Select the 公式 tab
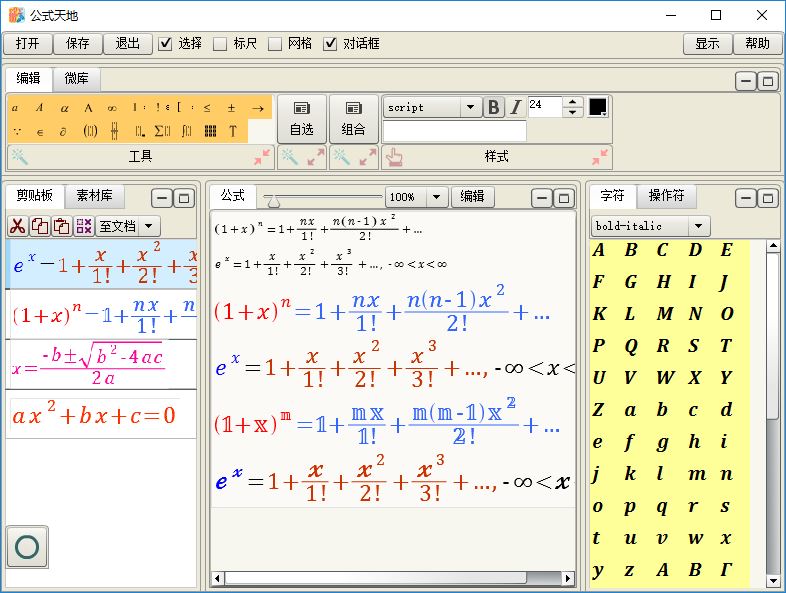786x593 pixels. (x=233, y=195)
